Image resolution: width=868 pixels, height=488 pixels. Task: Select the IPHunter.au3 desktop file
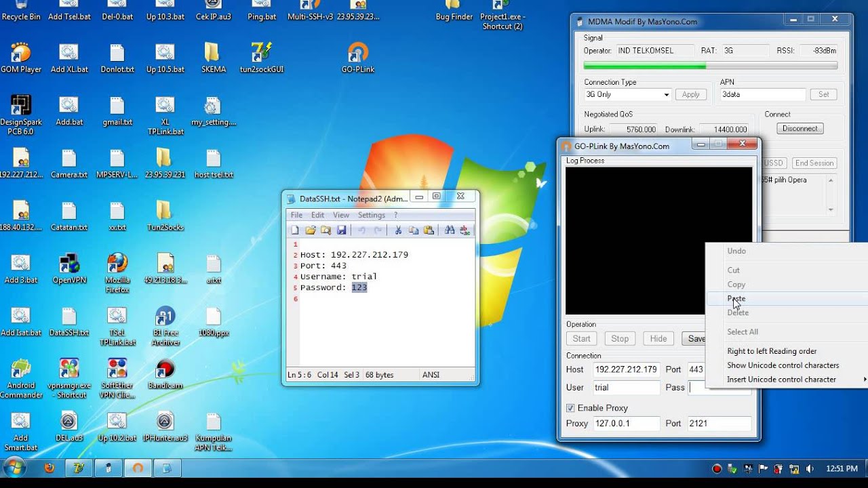(165, 426)
